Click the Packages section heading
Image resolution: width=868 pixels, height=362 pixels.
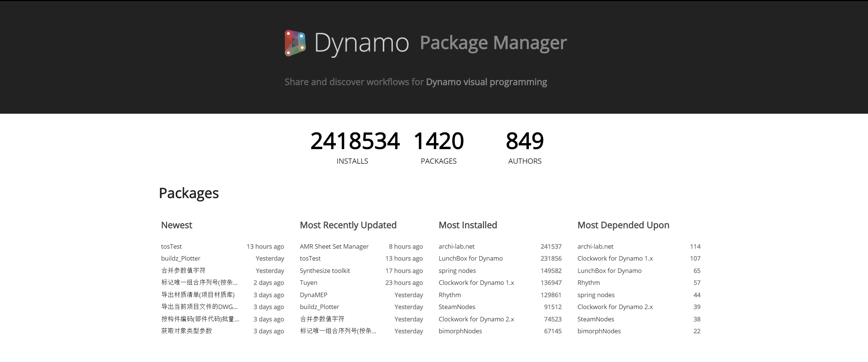[189, 193]
